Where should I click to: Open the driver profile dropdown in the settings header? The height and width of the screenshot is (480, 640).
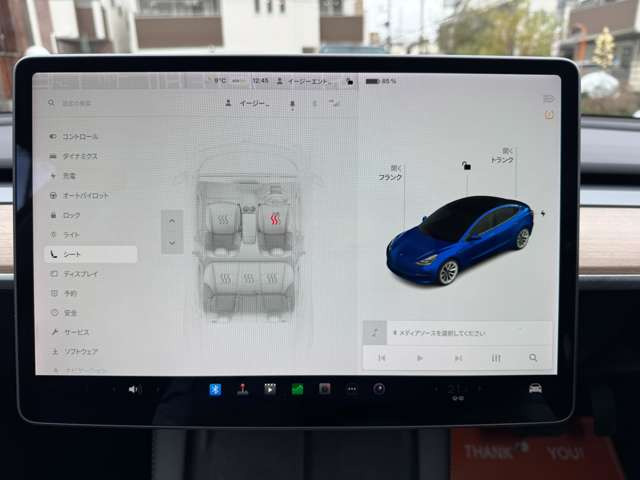pos(256,103)
